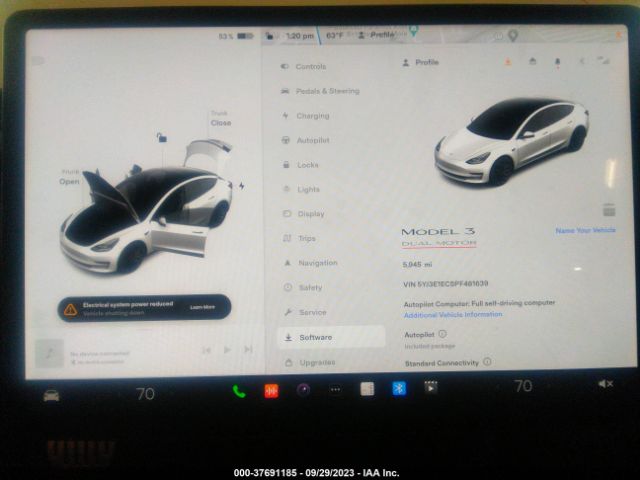Screen dimensions: 640x480
Task: Tap the 5,945 mi odometer reading
Action: [417, 265]
